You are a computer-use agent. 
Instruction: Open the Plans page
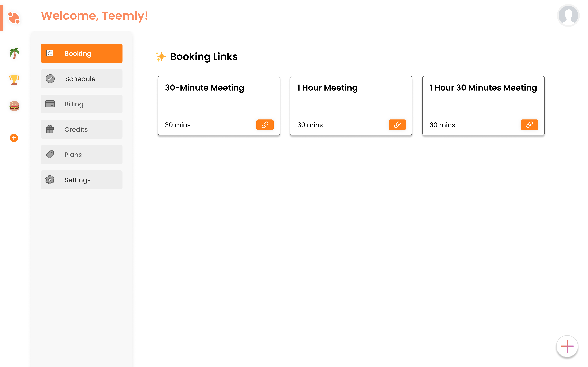82,155
